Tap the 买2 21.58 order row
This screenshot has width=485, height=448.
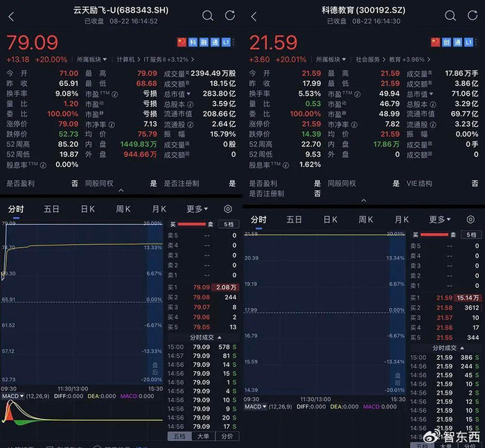446,308
